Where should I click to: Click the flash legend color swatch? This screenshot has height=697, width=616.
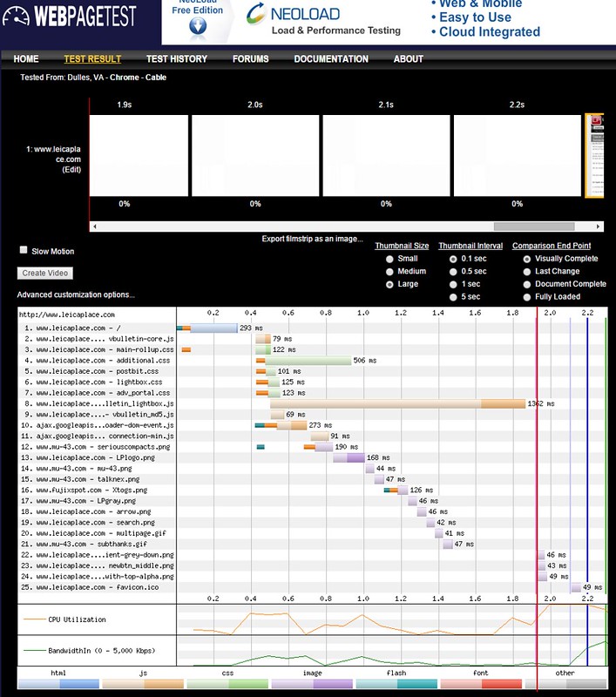tap(396, 684)
